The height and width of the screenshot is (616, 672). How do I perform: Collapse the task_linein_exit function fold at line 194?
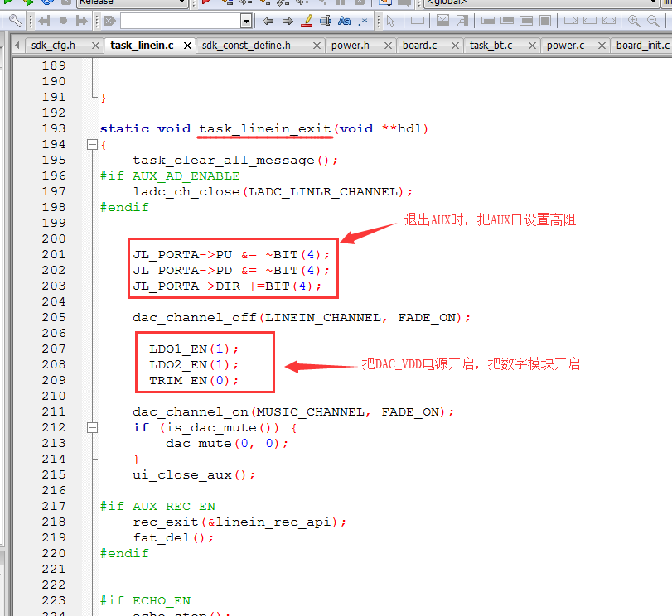92,145
